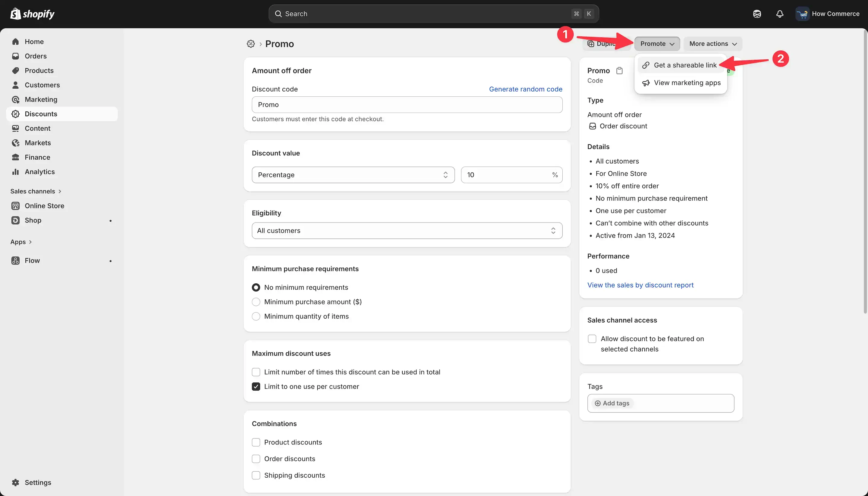
Task: Click the link icon beside Get a shareable link
Action: tap(646, 65)
